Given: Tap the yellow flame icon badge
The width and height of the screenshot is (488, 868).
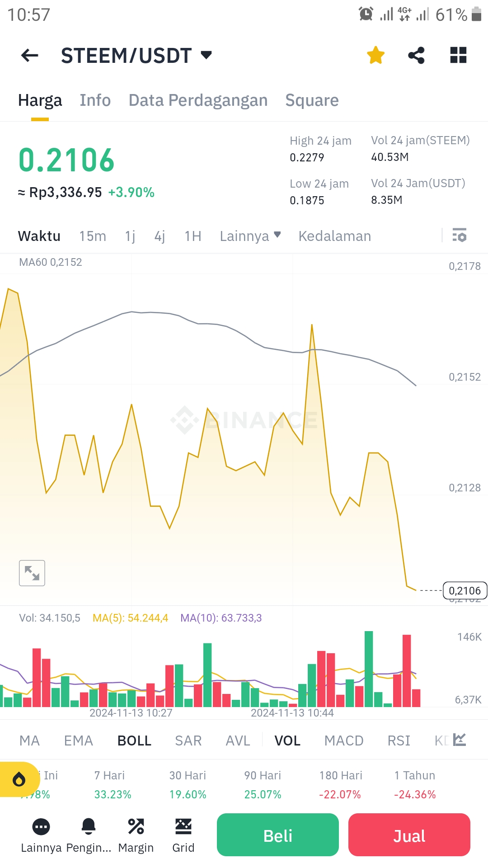Looking at the screenshot, I should [x=19, y=779].
